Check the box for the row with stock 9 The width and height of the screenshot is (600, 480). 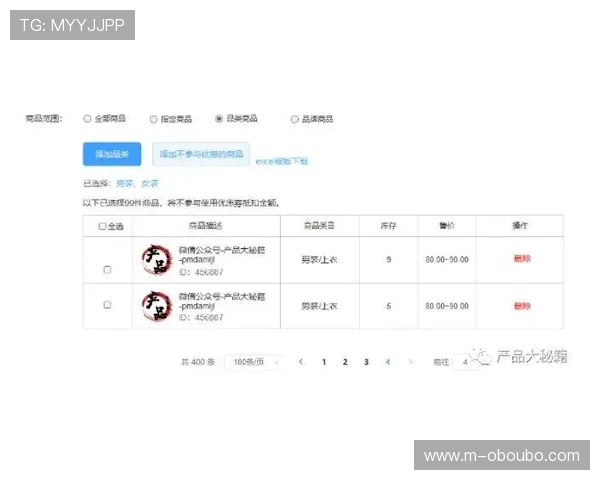[x=108, y=270]
